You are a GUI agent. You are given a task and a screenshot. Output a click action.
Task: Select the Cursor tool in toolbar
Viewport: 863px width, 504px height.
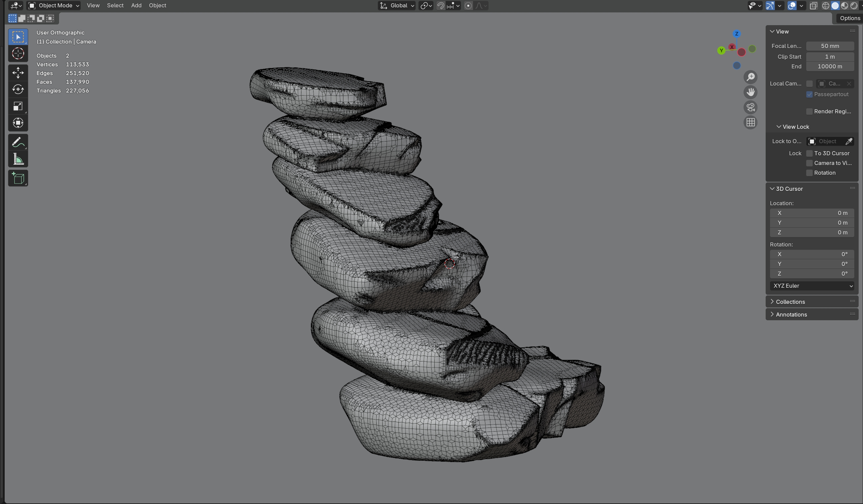point(18,54)
